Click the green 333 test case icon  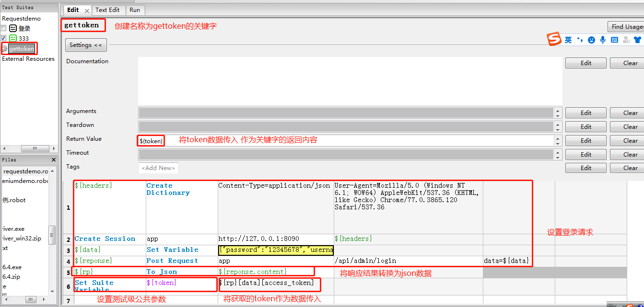click(14, 38)
